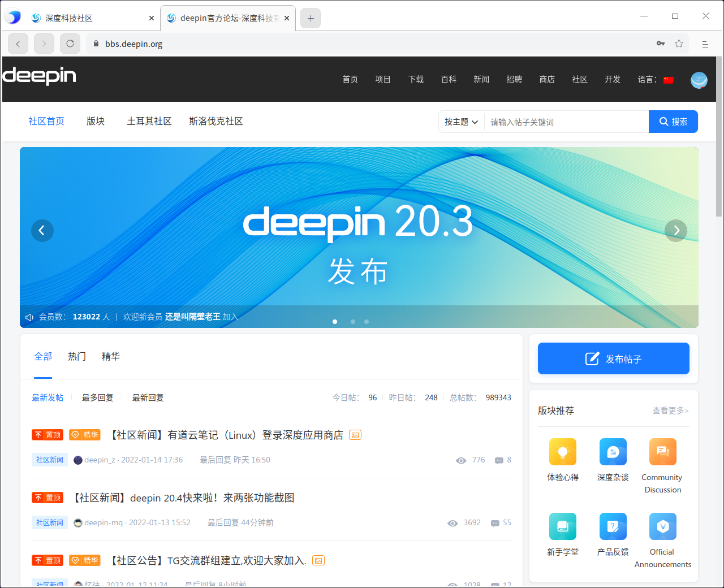Open the 按主题 search filter dropdown
Viewport: 724px width, 588px height.
pos(461,122)
